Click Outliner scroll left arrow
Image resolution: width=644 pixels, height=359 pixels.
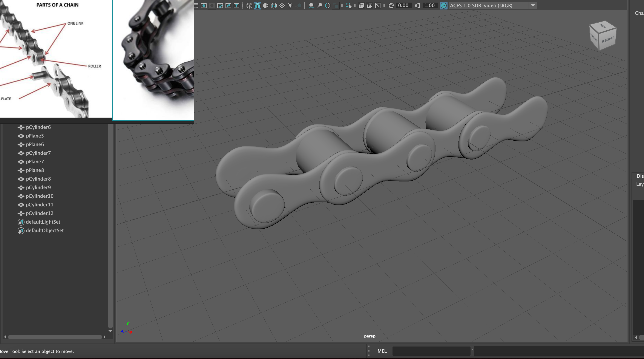pyautogui.click(x=5, y=337)
